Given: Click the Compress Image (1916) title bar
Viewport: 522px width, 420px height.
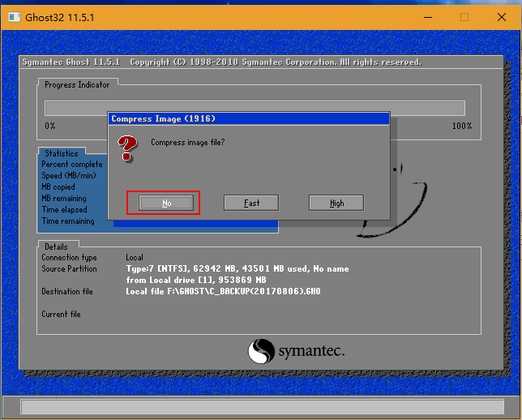Looking at the screenshot, I should click(x=249, y=118).
